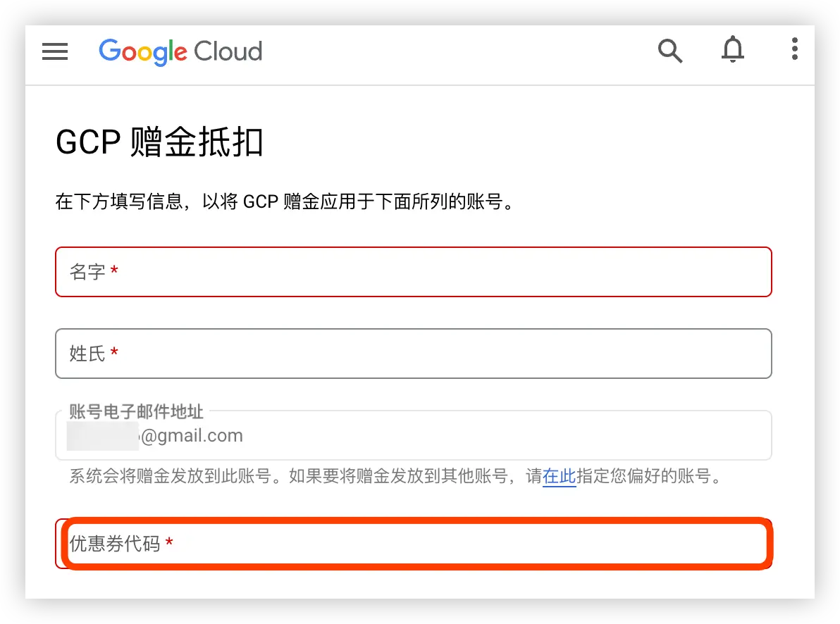This screenshot has height=624, width=840.
Task: Select the 在下方填写信息 instruction sentence
Action: pos(285,202)
